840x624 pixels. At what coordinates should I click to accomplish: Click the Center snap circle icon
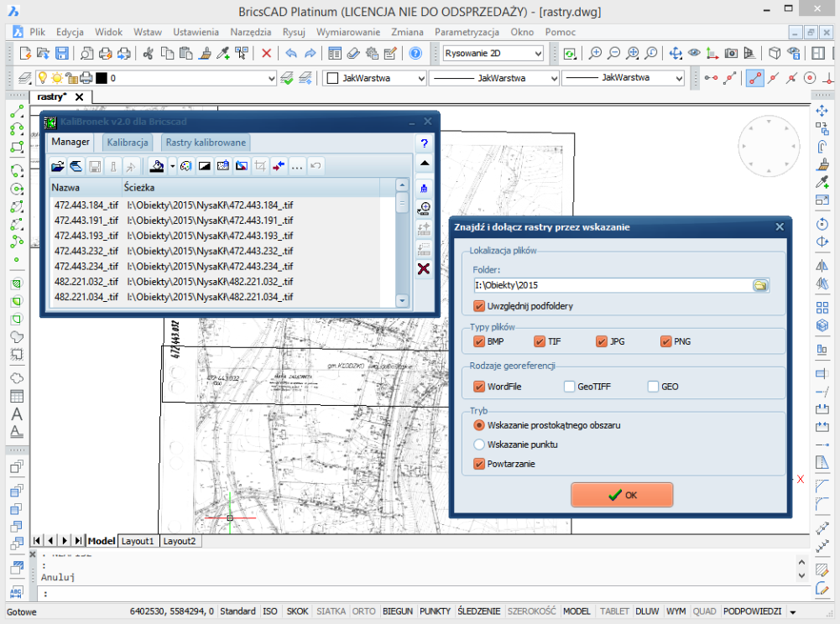pyautogui.click(x=810, y=78)
